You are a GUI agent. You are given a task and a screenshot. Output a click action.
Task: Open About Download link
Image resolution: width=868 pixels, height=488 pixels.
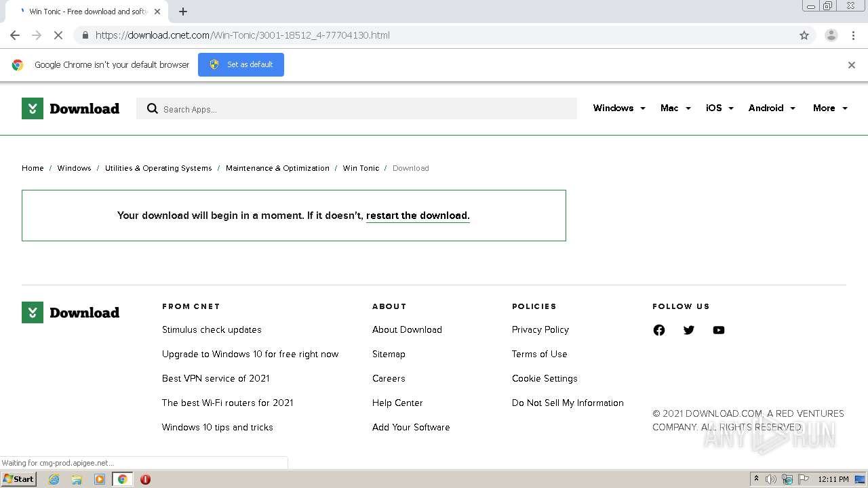click(407, 329)
